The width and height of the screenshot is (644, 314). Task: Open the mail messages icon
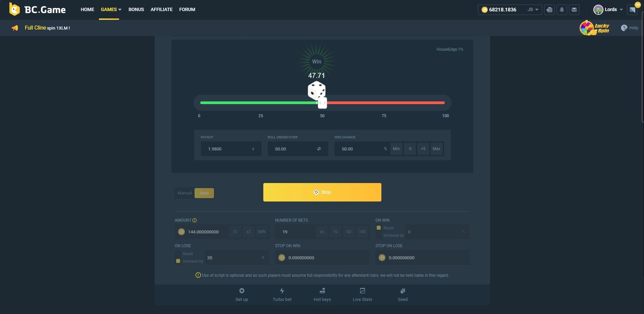tap(574, 10)
